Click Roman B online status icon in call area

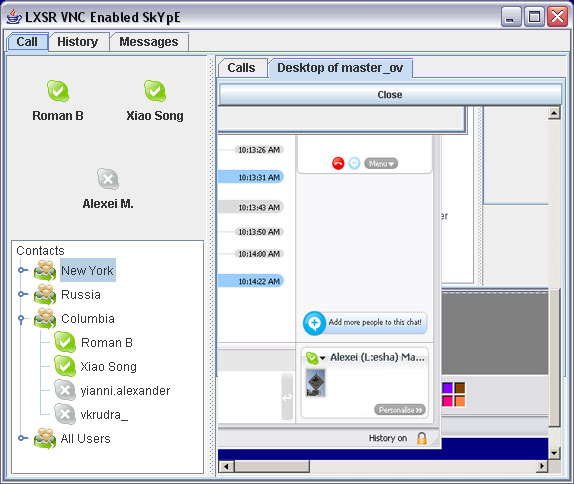tap(57, 91)
